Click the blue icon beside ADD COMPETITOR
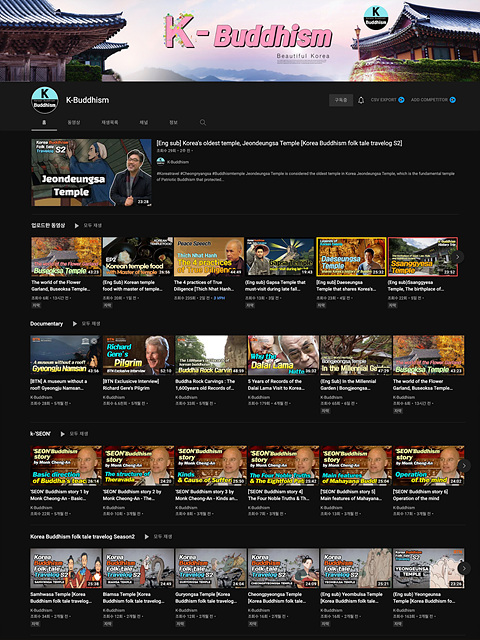The image size is (480, 640). (x=453, y=100)
